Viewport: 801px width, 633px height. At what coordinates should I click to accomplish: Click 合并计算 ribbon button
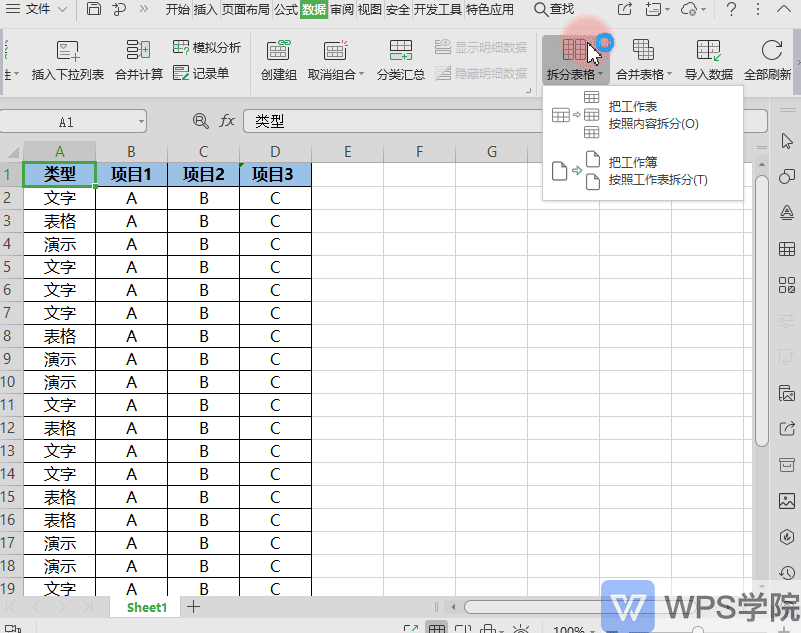(x=138, y=60)
